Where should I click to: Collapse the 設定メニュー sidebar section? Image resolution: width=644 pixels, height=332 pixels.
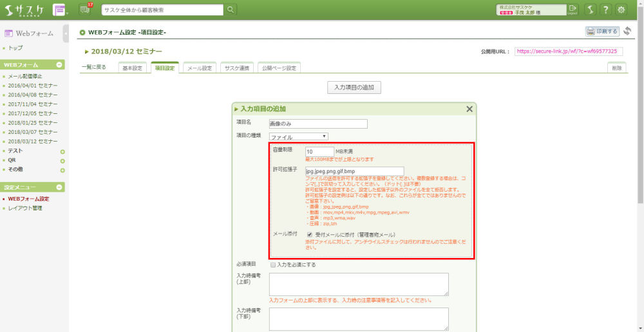pos(60,187)
